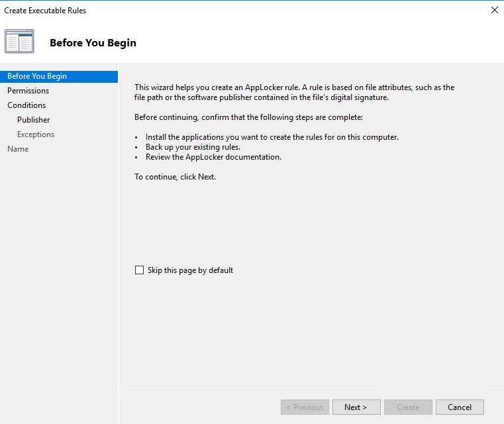Viewport: 504px width, 424px height.
Task: Enable the Skip this page by default checkbox
Action: click(139, 270)
